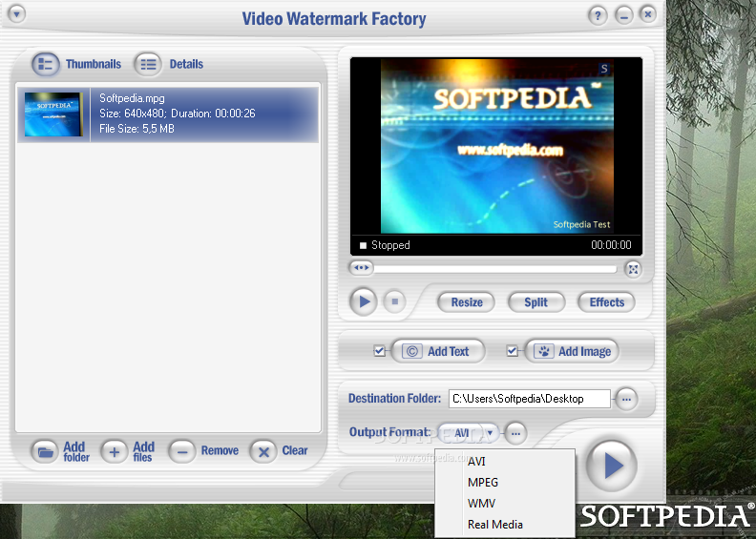Click the Clear X icon

coord(263,452)
